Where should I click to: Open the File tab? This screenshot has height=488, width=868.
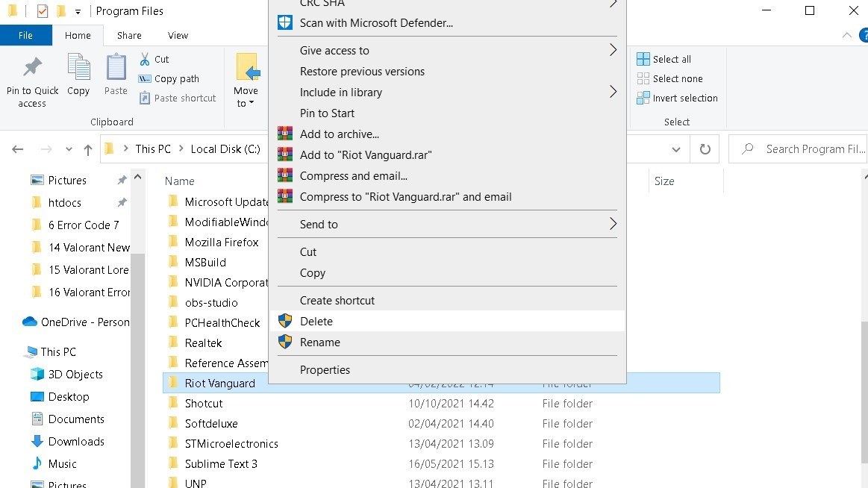(x=25, y=35)
